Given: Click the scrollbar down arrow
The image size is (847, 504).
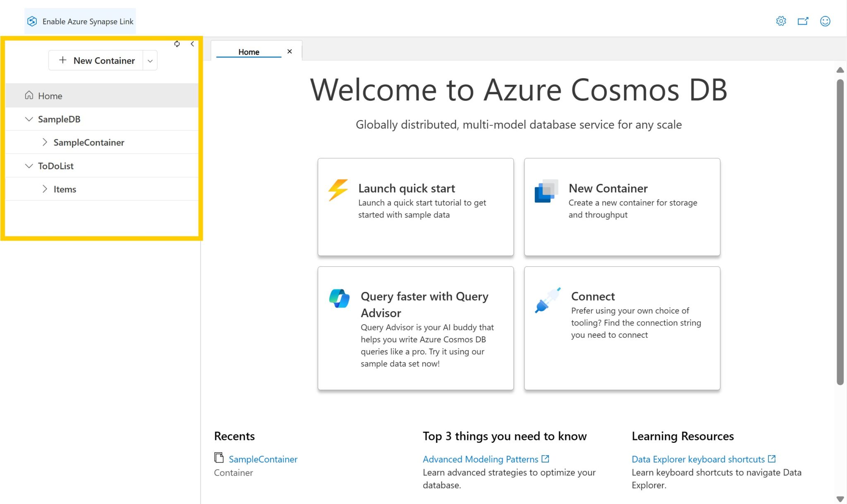Looking at the screenshot, I should [840, 498].
